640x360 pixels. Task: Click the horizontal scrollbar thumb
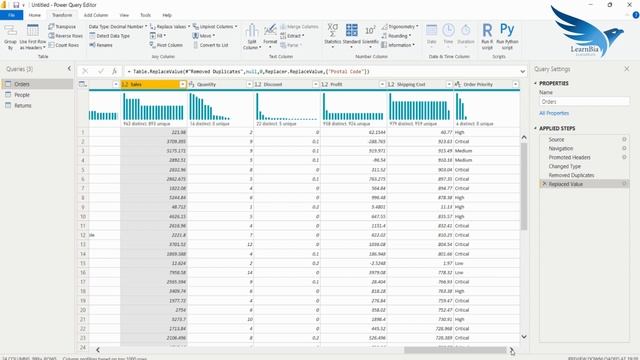click(455, 350)
